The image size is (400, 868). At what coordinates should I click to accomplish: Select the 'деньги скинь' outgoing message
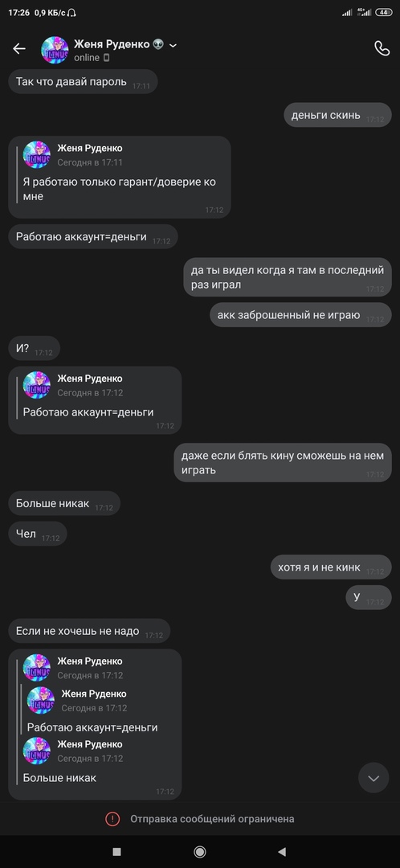[337, 115]
